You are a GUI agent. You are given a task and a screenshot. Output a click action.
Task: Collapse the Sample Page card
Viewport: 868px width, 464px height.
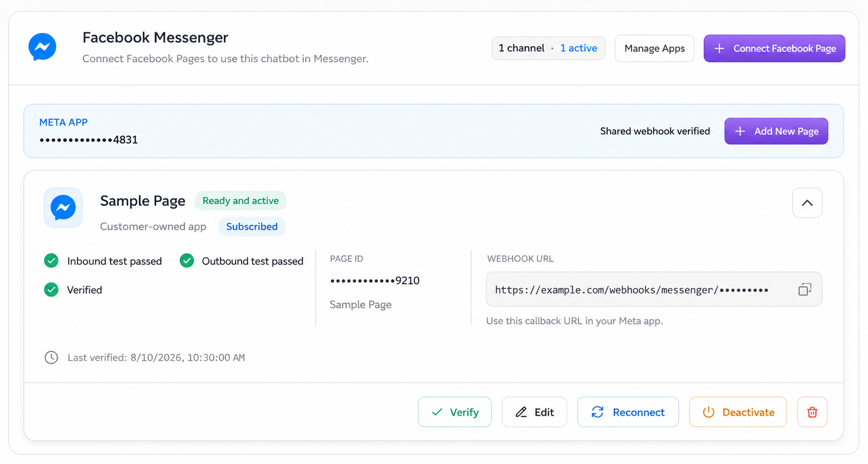pos(807,203)
